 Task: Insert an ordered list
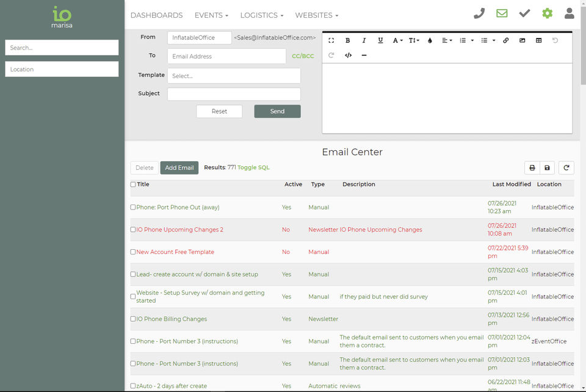[463, 40]
